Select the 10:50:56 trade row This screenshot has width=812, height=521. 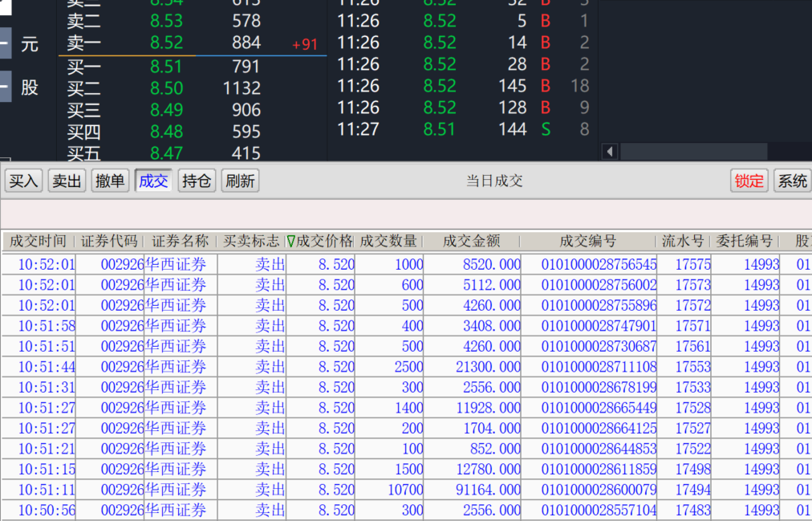(406, 511)
